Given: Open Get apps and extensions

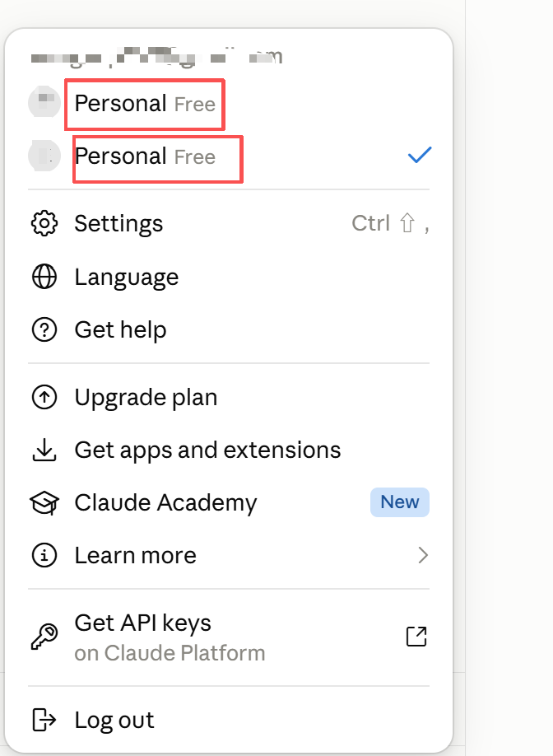Looking at the screenshot, I should click(229, 450).
